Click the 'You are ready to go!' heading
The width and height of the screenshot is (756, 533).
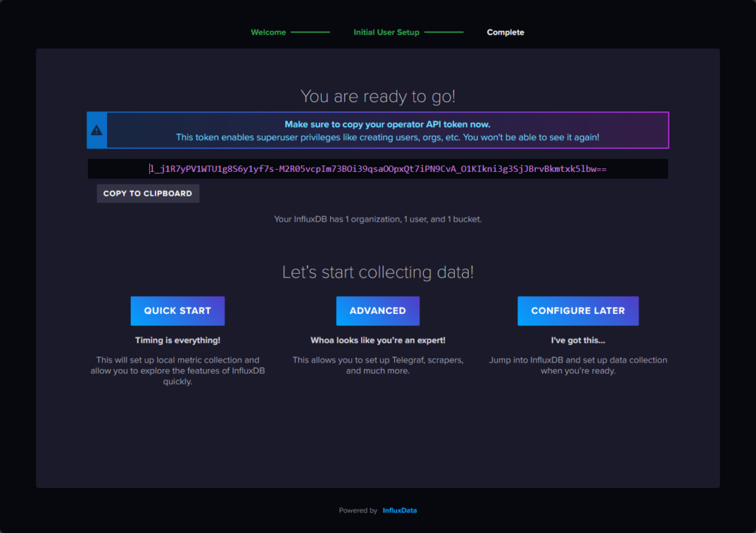[x=377, y=96]
